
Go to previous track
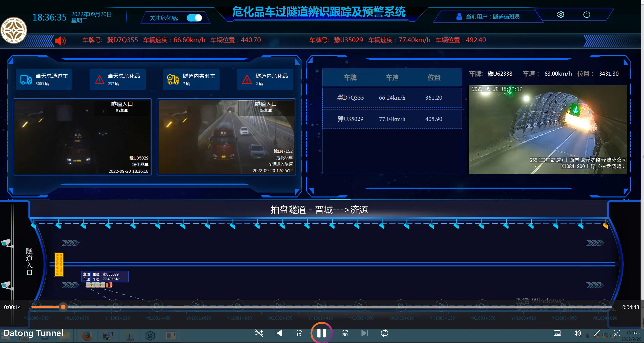pos(279,333)
